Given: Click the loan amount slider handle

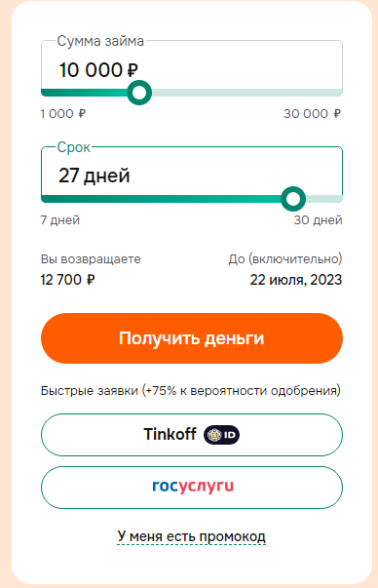Looking at the screenshot, I should coord(139,93).
